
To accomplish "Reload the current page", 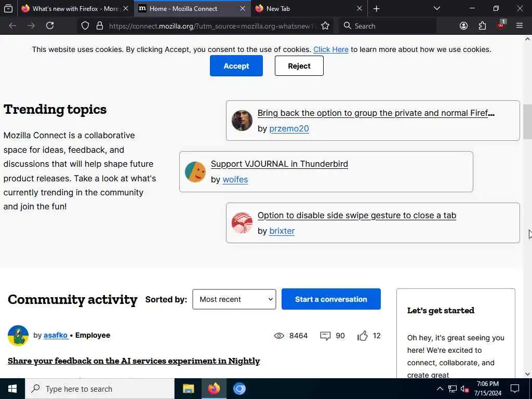I will pyautogui.click(x=50, y=26).
